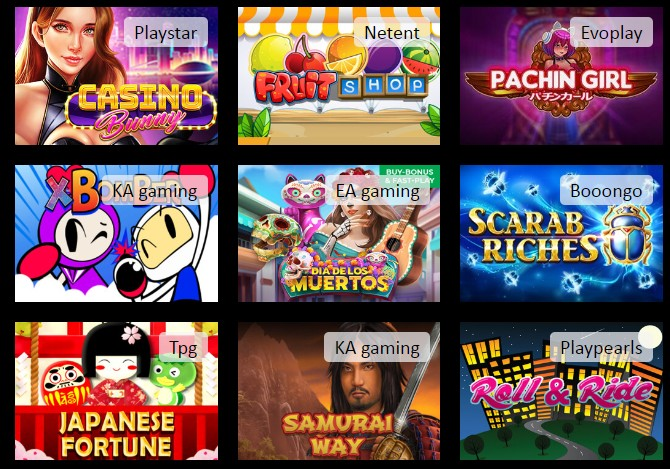Click the Buy-Bonus & Fast-Play badge
This screenshot has width=670, height=469.
point(409,176)
